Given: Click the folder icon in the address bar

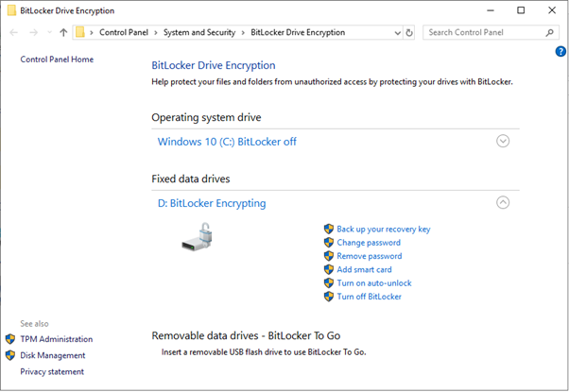Looking at the screenshot, I should [80, 32].
